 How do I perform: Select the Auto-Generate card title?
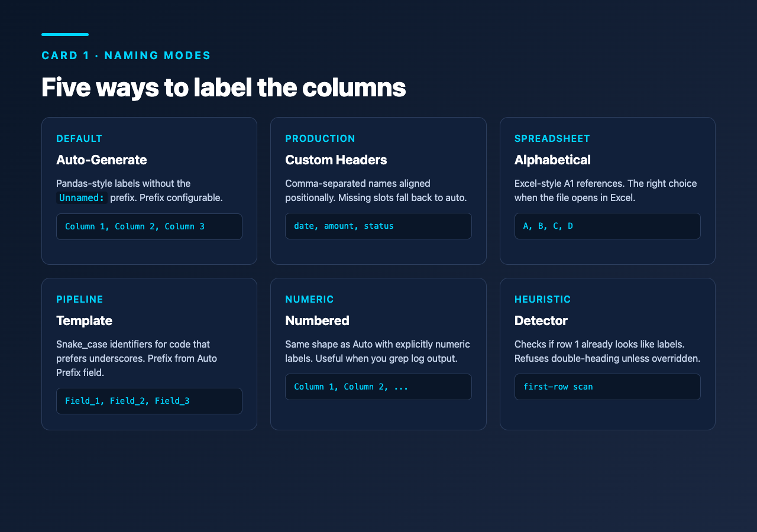(x=101, y=160)
